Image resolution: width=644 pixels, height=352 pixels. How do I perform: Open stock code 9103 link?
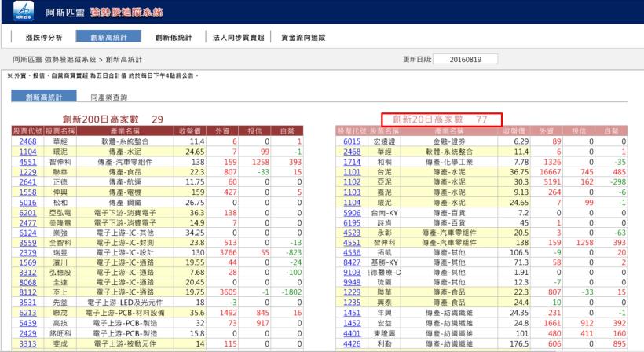pos(352,273)
